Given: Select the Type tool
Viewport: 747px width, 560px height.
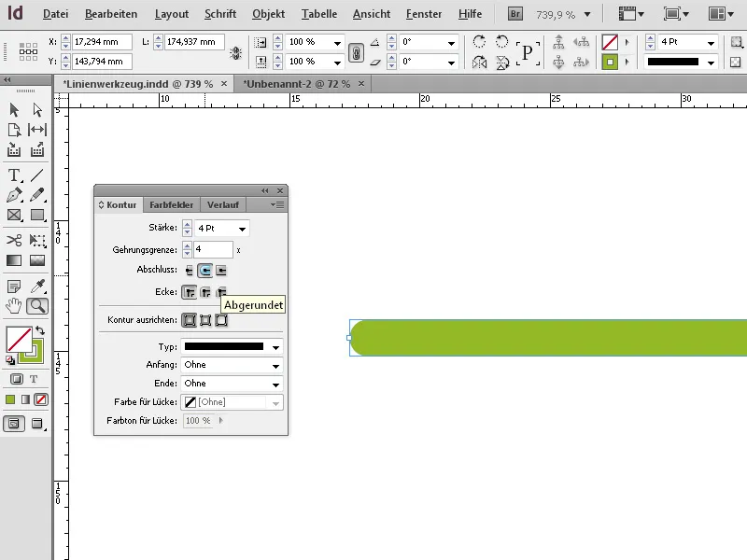Looking at the screenshot, I should (14, 175).
